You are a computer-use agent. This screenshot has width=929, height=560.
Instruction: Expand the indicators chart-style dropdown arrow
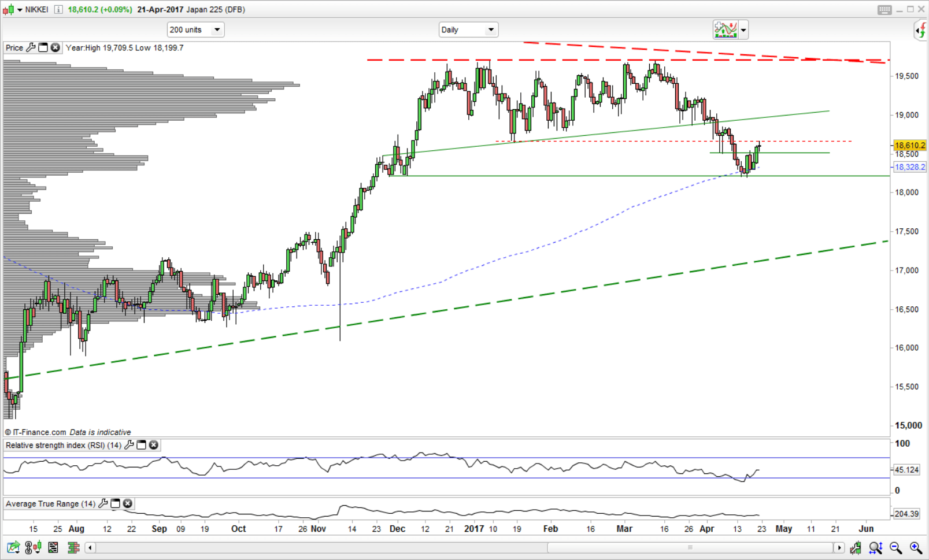coord(743,30)
